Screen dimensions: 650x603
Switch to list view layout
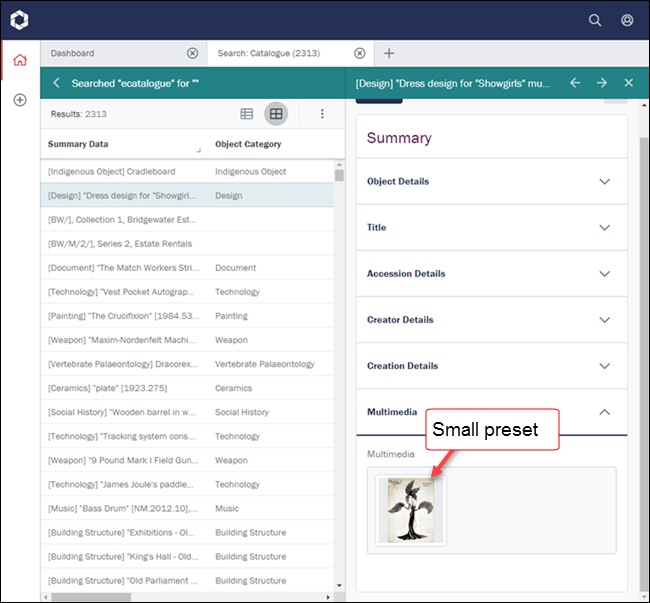pos(247,114)
